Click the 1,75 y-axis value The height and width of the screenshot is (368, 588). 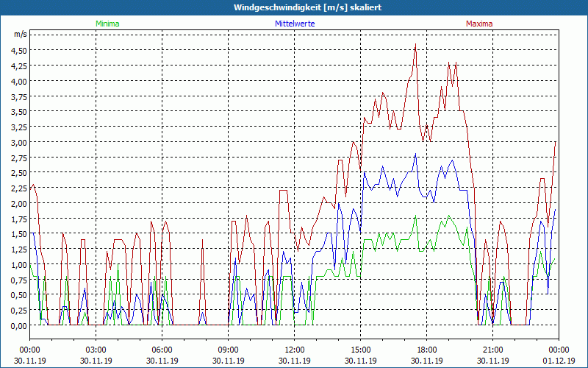(x=21, y=219)
